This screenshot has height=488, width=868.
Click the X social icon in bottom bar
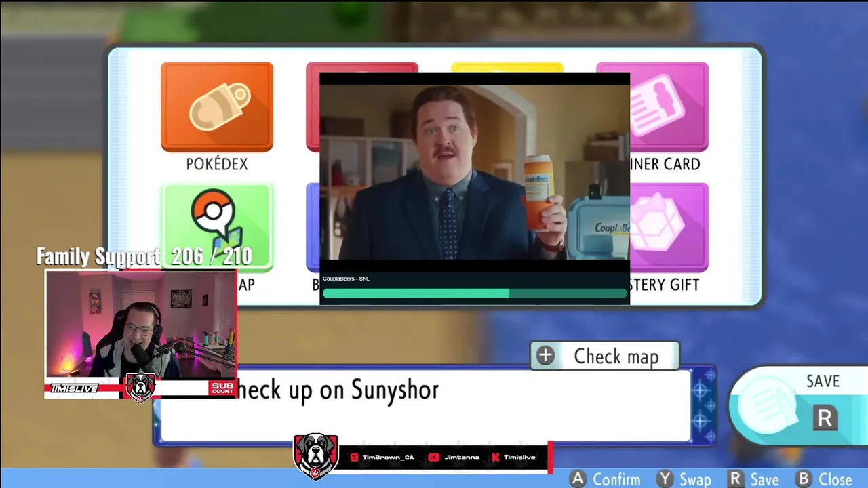354,457
